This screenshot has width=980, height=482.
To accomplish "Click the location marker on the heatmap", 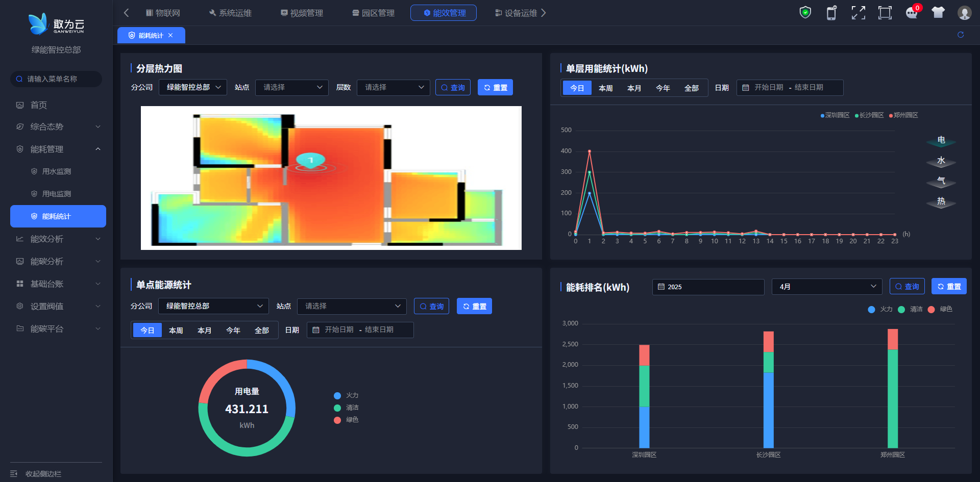I will [311, 161].
